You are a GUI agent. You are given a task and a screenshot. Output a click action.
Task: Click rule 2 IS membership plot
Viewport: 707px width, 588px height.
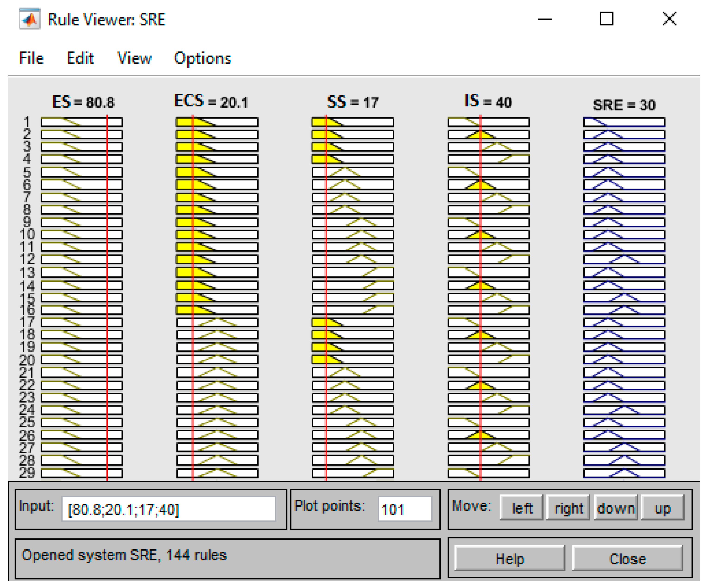tap(488, 134)
